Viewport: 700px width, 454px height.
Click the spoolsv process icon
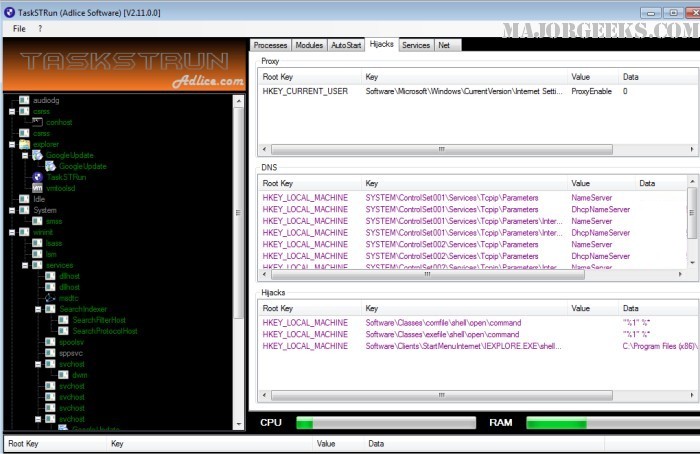tap(50, 342)
